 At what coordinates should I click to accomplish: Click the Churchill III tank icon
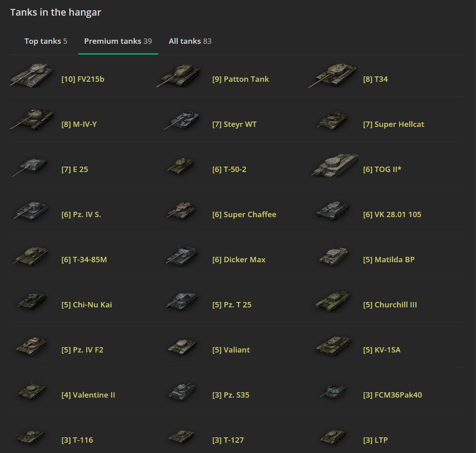click(x=333, y=301)
